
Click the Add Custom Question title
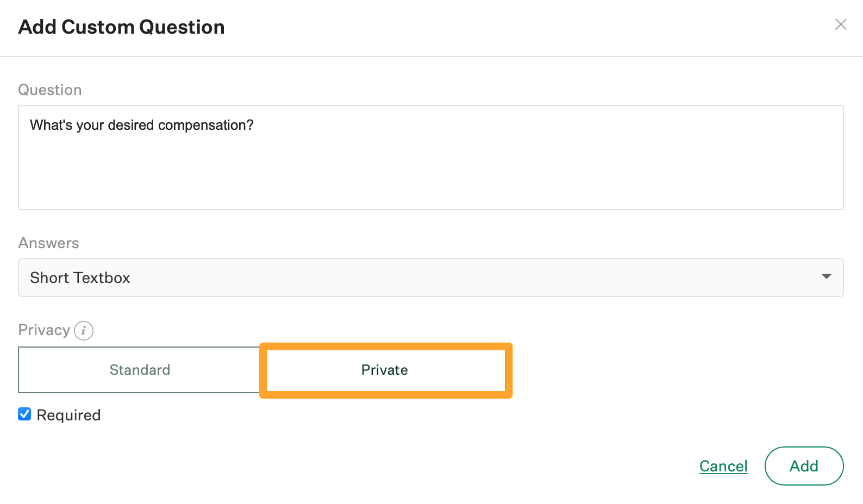click(x=121, y=27)
